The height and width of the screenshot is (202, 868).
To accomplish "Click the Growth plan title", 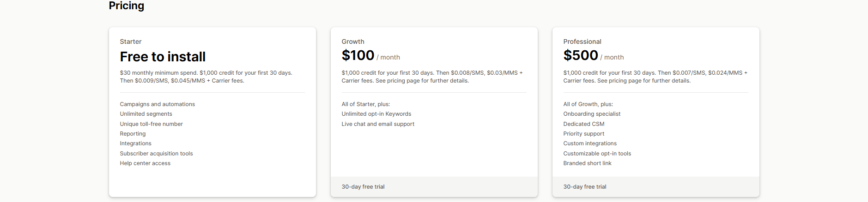I will click(x=353, y=42).
